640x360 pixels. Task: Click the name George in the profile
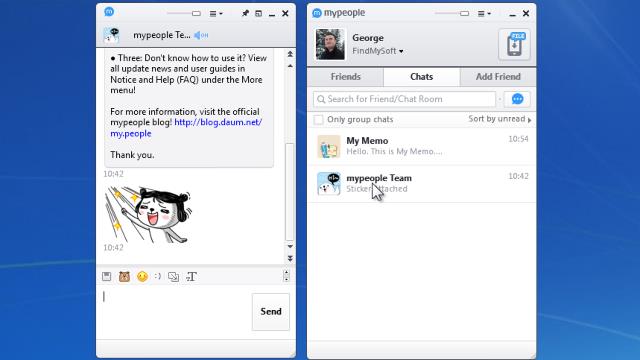[x=368, y=38]
